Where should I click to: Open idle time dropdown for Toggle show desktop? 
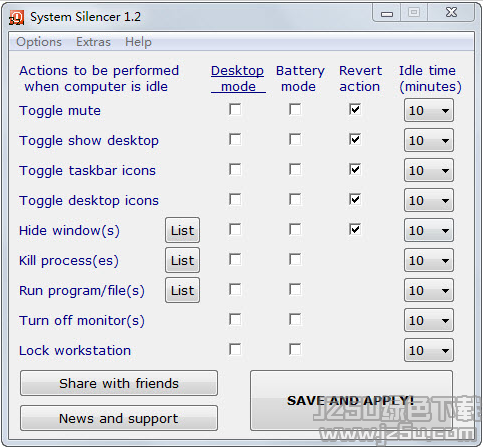coord(429,140)
